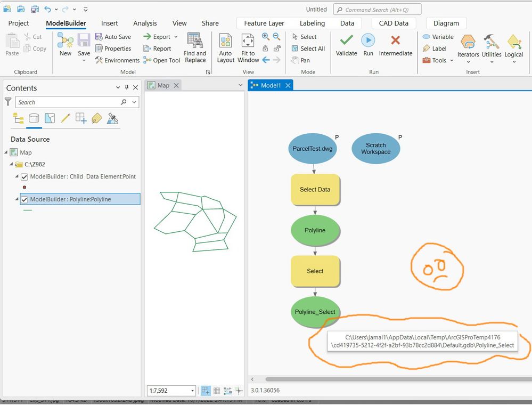Viewport: 532px width, 405px height.
Task: Open the Feature Layer tab
Action: point(264,23)
